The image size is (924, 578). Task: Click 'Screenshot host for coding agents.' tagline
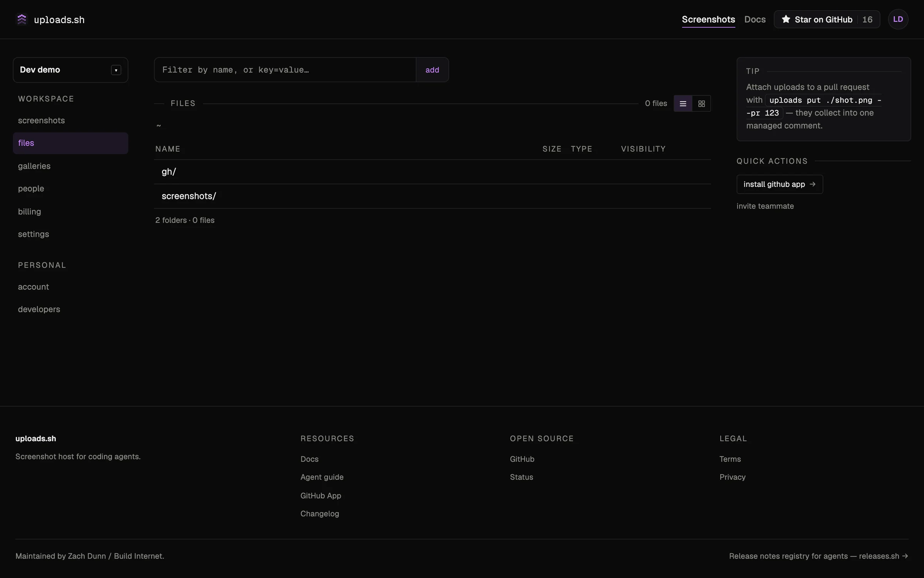[x=78, y=457]
